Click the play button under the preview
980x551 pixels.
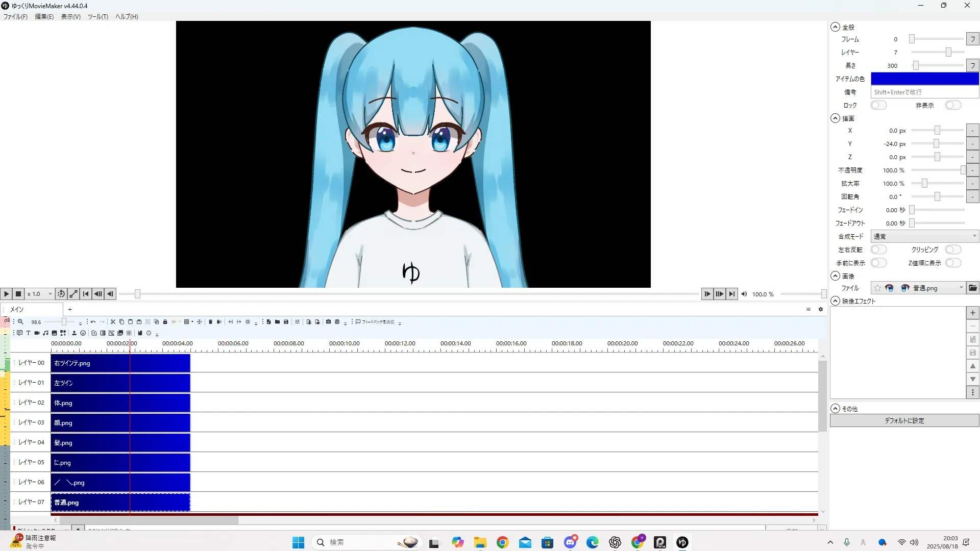[6, 294]
